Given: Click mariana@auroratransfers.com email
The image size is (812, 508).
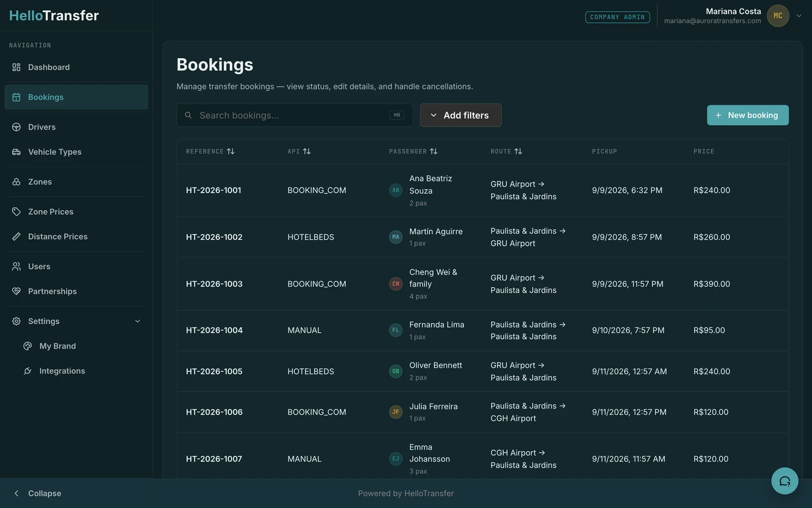Looking at the screenshot, I should pos(713,21).
